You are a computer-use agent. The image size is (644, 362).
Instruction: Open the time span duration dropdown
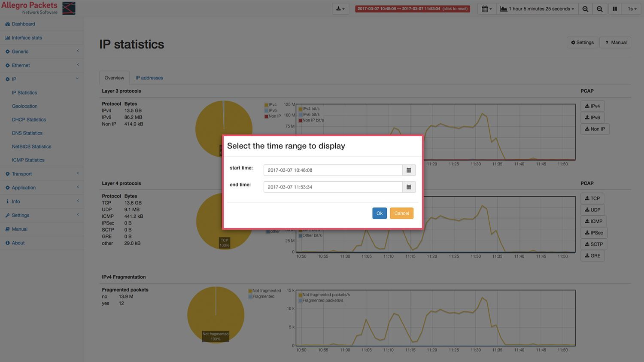tap(537, 9)
